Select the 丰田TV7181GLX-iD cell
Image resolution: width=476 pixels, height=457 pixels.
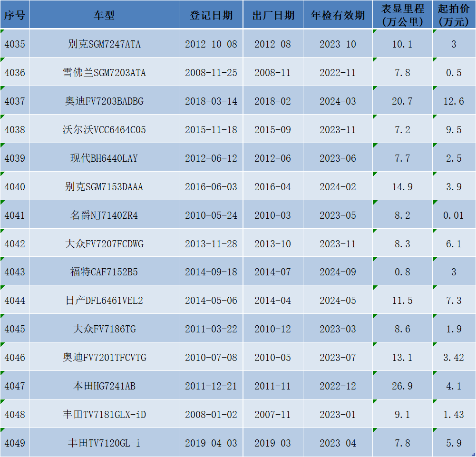pos(104,414)
